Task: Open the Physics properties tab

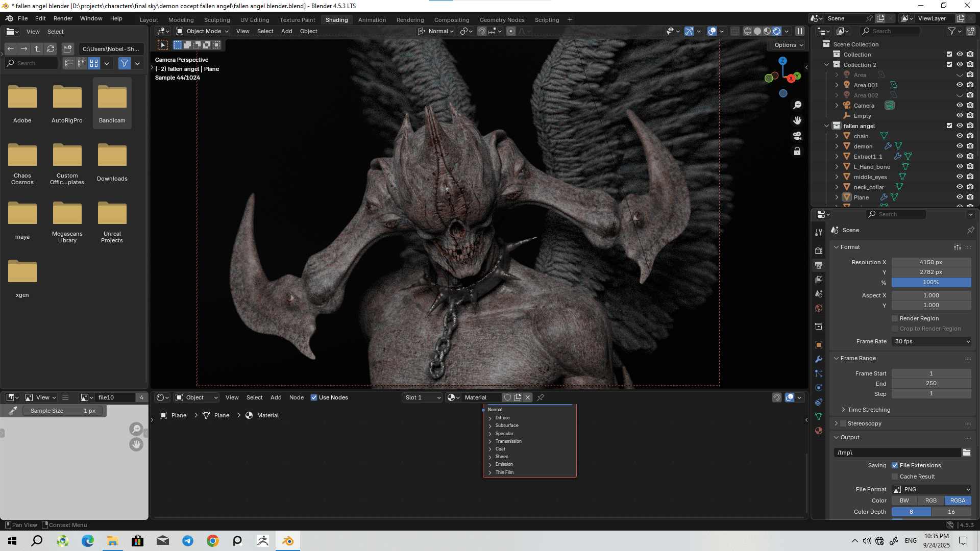Action: pyautogui.click(x=819, y=388)
